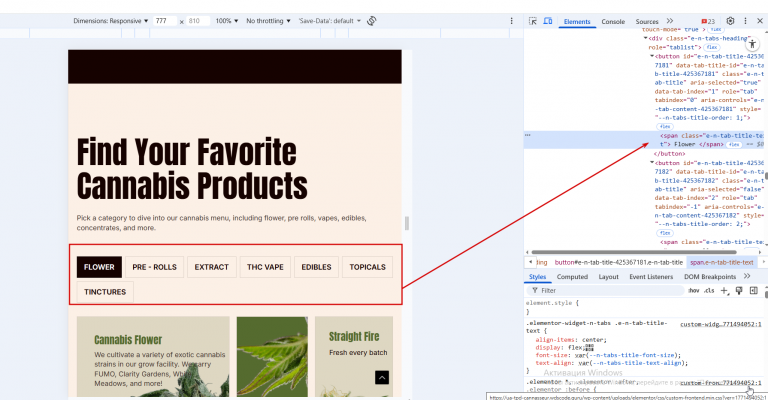Open the No throttling dropdown
Image resolution: width=768 pixels, height=400 pixels.
[268, 21]
